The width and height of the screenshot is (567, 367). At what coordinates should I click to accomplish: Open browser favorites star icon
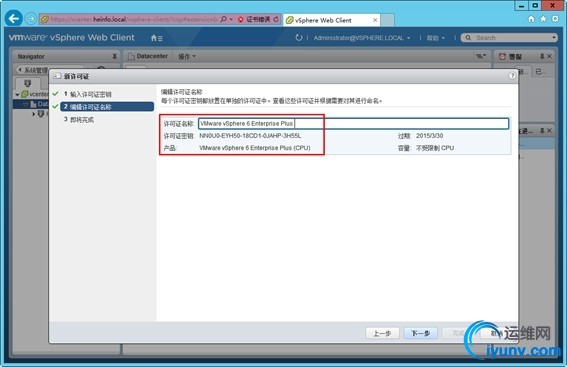pos(543,19)
